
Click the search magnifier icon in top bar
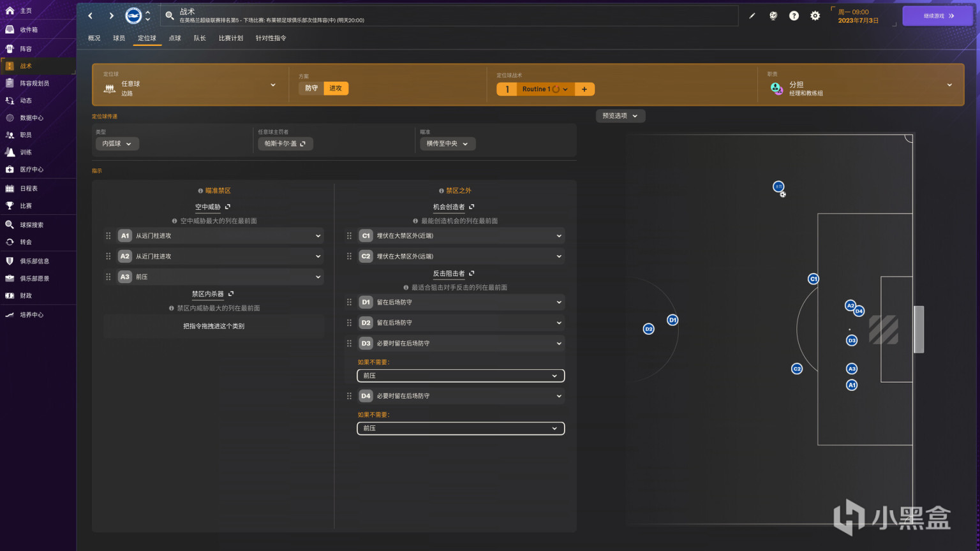[170, 15]
